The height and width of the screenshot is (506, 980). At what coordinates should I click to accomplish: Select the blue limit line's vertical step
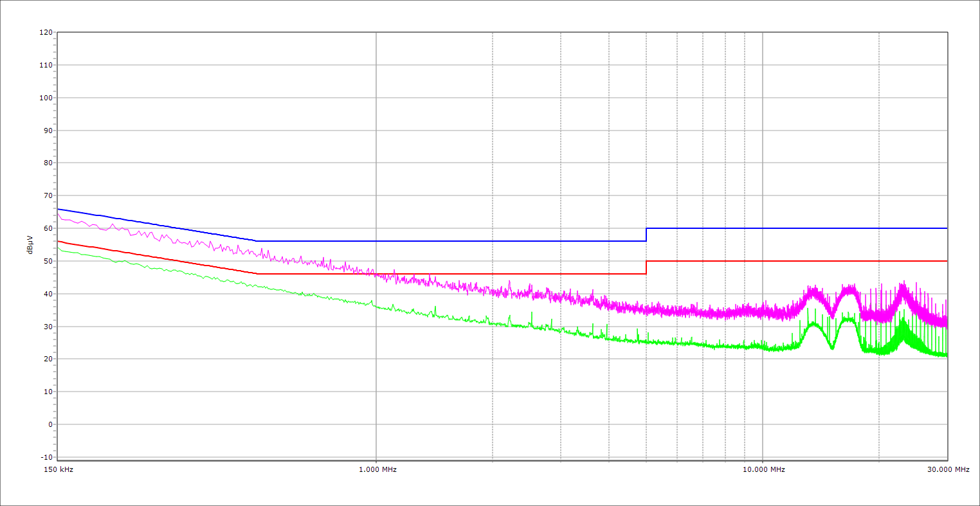pyautogui.click(x=646, y=235)
